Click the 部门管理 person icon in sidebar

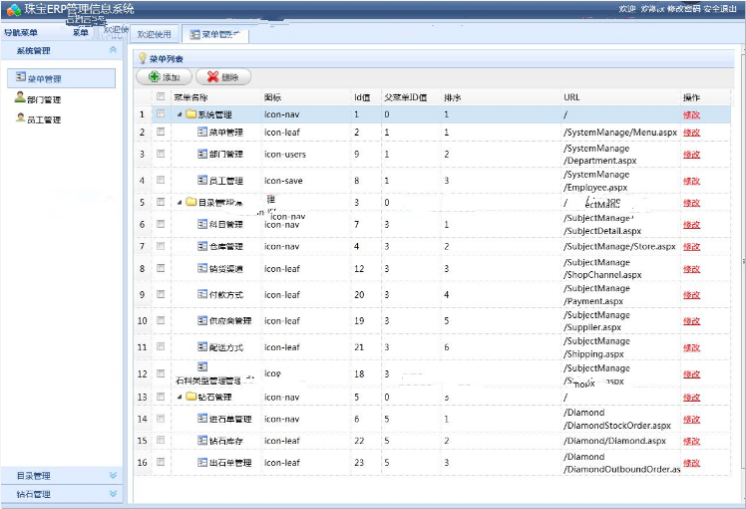point(20,99)
